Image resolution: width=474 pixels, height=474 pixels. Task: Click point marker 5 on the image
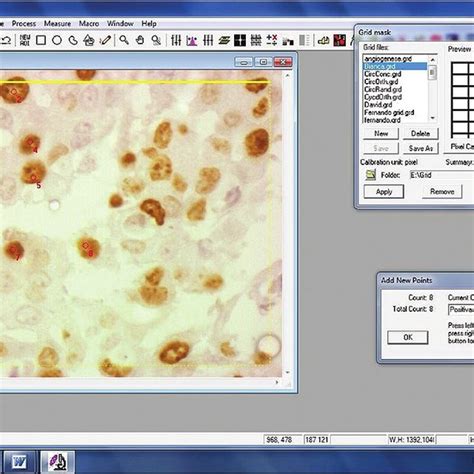coord(33,178)
